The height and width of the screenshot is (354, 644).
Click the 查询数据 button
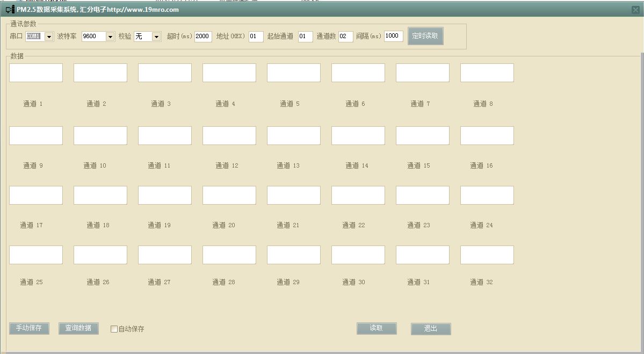(78, 328)
